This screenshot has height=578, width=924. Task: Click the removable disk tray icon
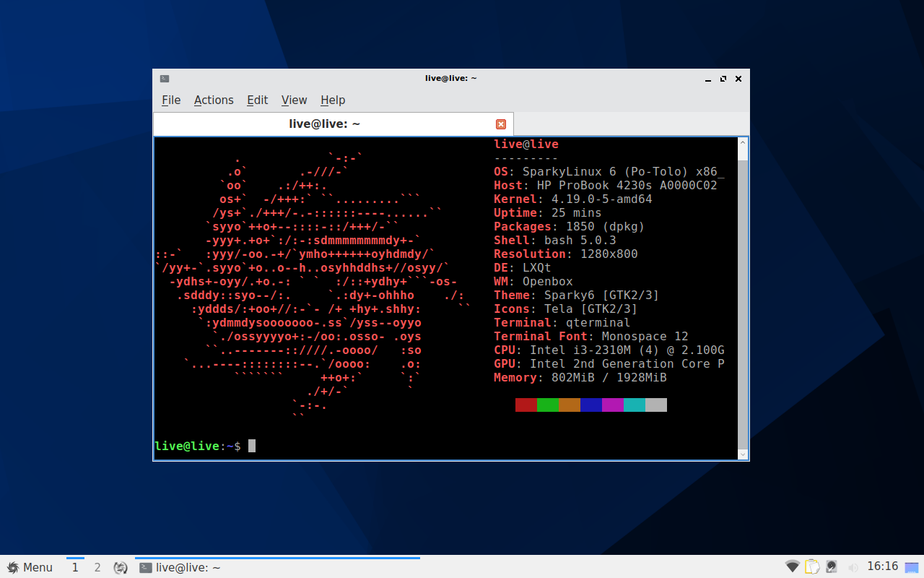832,566
